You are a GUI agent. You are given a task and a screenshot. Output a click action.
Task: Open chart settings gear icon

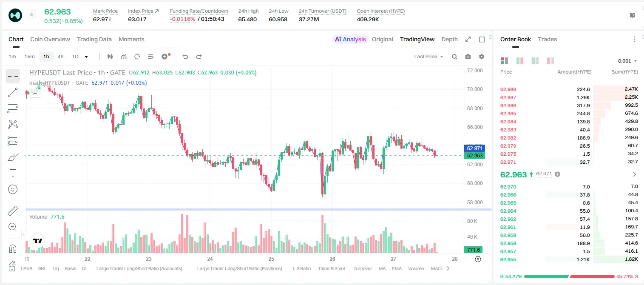tap(482, 57)
